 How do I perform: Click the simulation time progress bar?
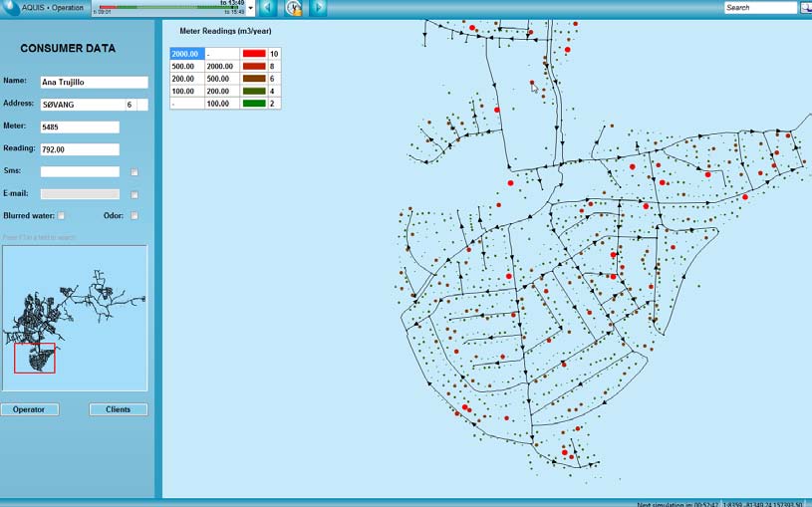168,8
